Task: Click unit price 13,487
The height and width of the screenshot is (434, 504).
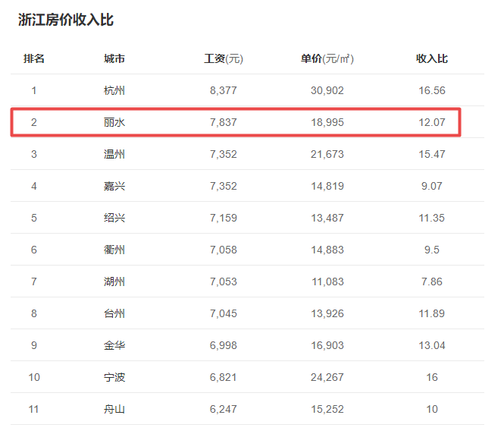Action: (327, 218)
